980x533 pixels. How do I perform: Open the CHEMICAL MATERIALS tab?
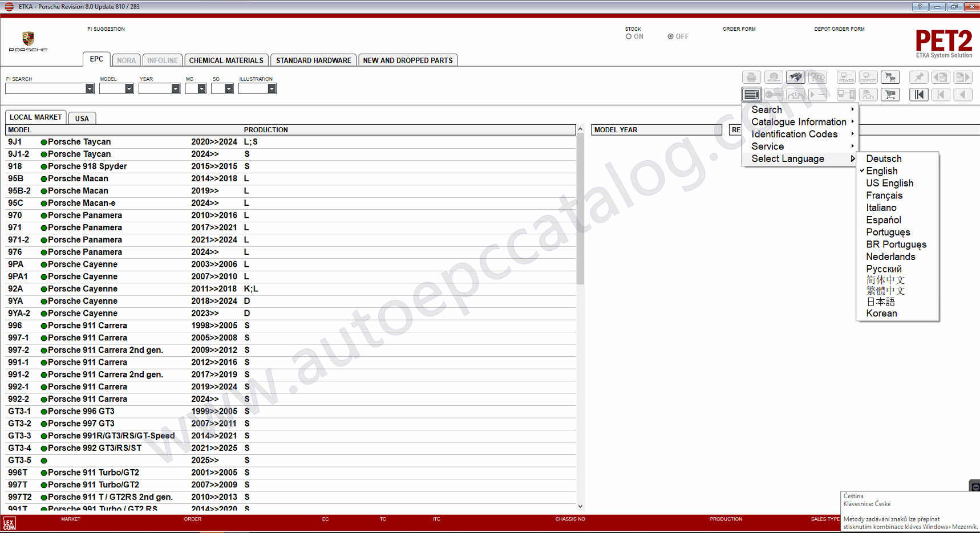click(x=226, y=60)
